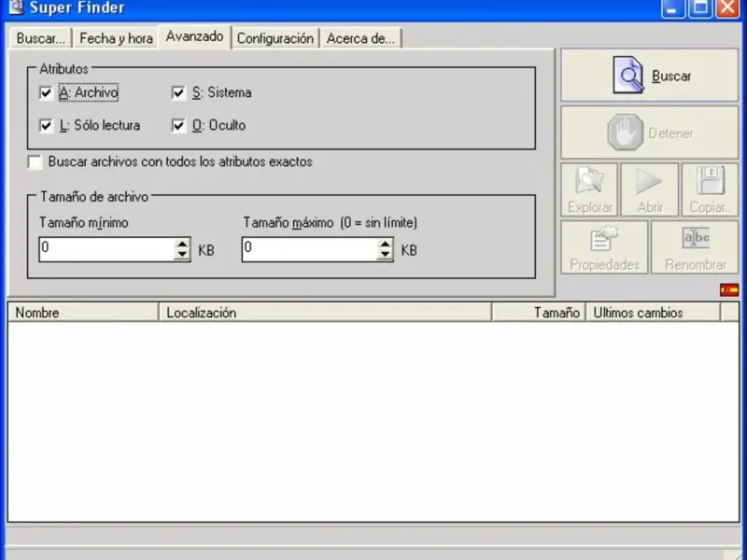747x560 pixels.
Task: Sort results by Localización column header
Action: [x=325, y=313]
